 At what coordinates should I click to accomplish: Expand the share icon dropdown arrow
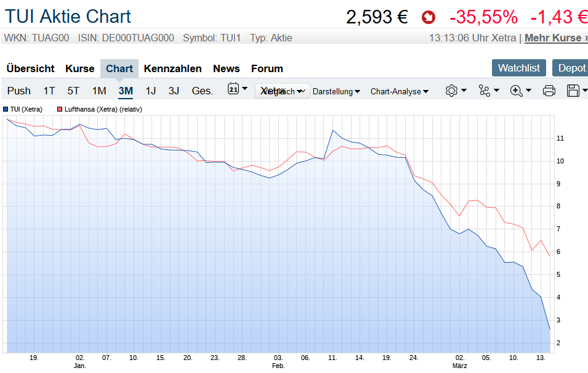(496, 90)
